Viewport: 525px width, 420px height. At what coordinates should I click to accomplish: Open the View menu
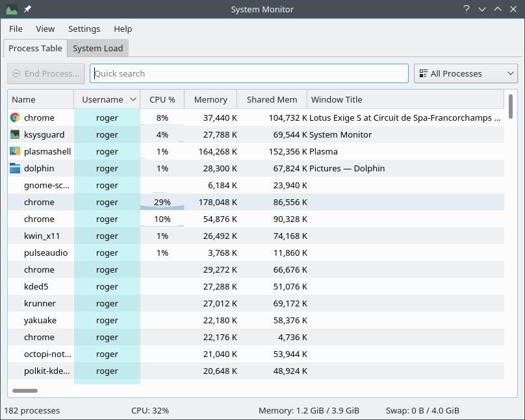(45, 29)
